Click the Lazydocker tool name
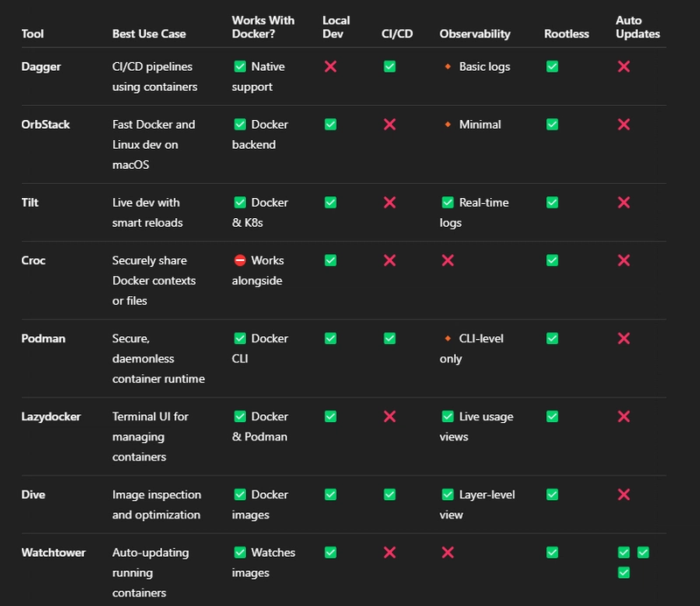The height and width of the screenshot is (606, 700). click(x=51, y=417)
